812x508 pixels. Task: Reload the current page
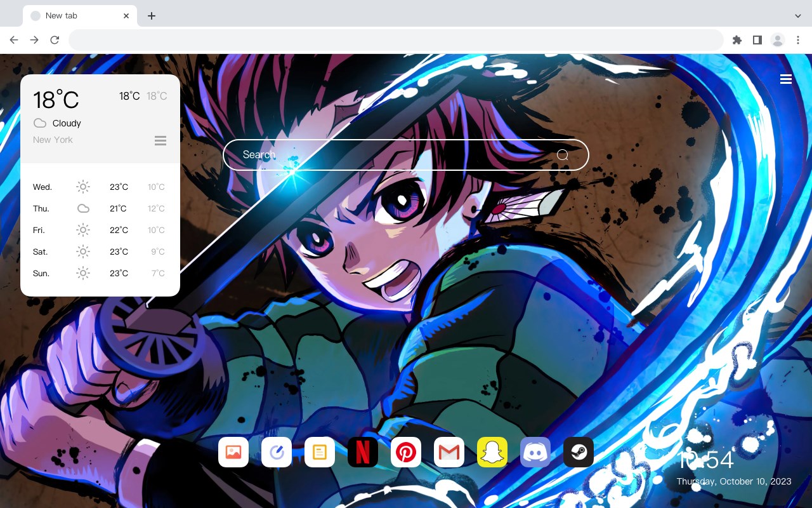55,40
